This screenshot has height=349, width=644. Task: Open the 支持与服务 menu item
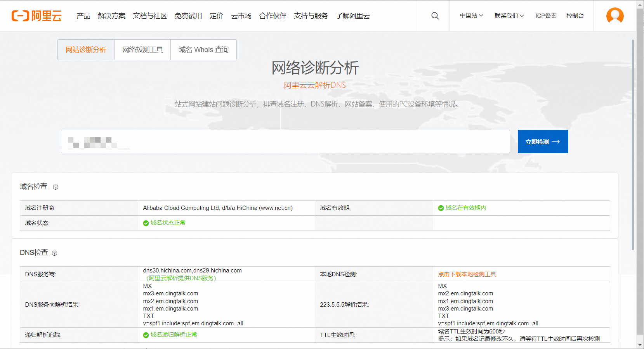[311, 16]
